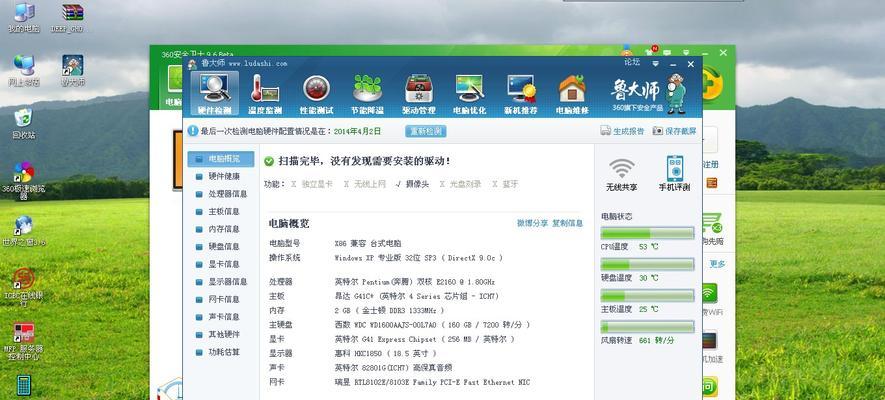Open 我的电脑 desktop icon
Screen dimensions: 885x400
(23, 17)
